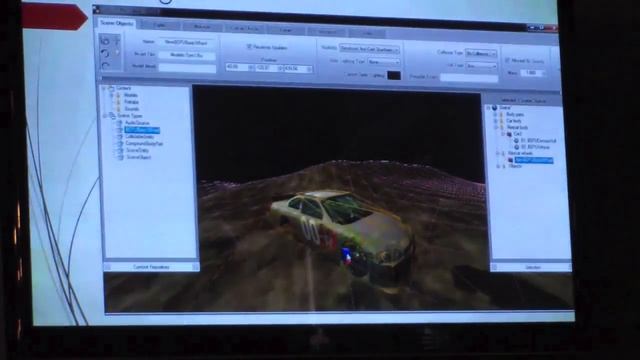This screenshot has height=360, width=640.
Task: Click the Scene globe icon in right tree
Action: (x=494, y=108)
